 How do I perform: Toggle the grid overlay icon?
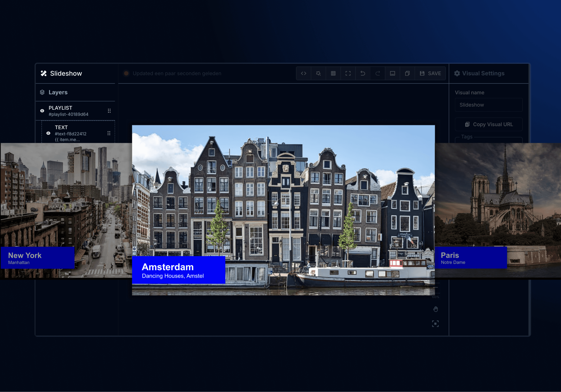click(x=333, y=73)
